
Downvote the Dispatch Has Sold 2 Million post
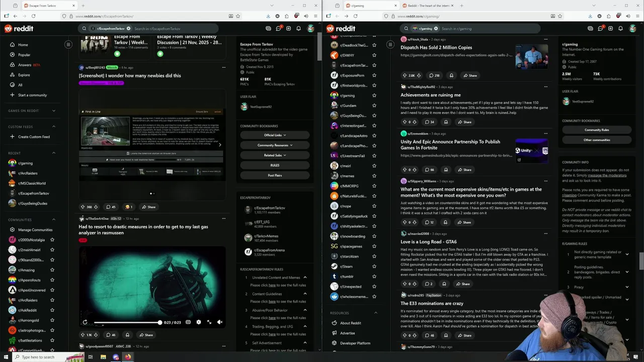419,75
